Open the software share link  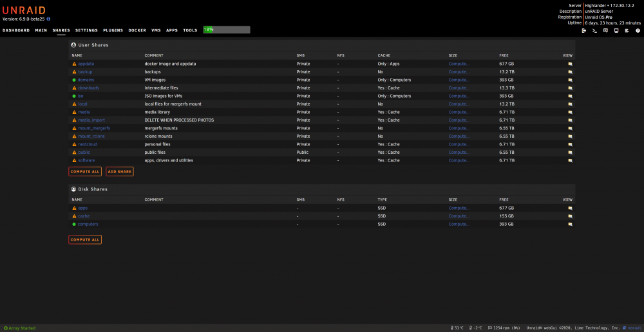(x=86, y=160)
